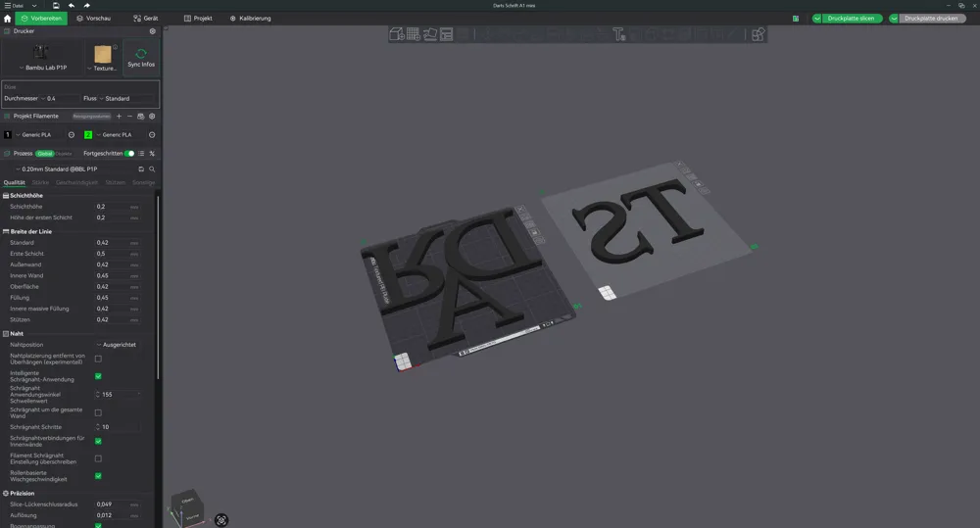
Task: Open filament settings gear in Projekt Filamente
Action: coord(152,117)
